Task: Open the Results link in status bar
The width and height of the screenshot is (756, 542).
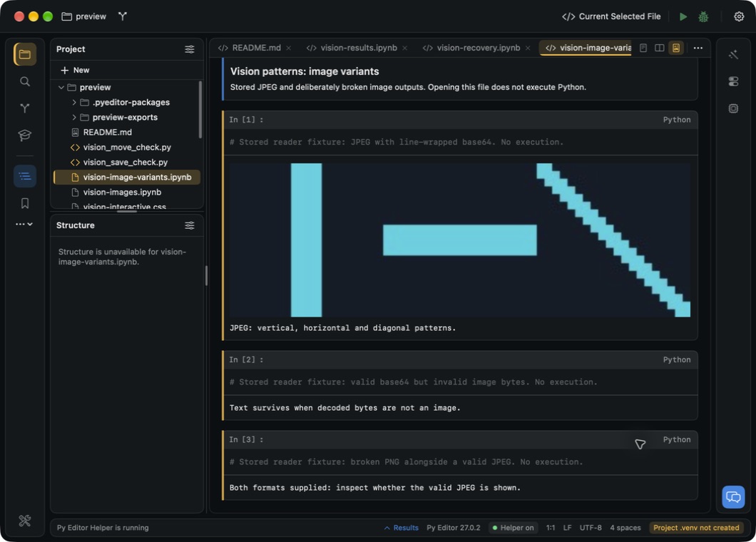Action: (x=401, y=528)
